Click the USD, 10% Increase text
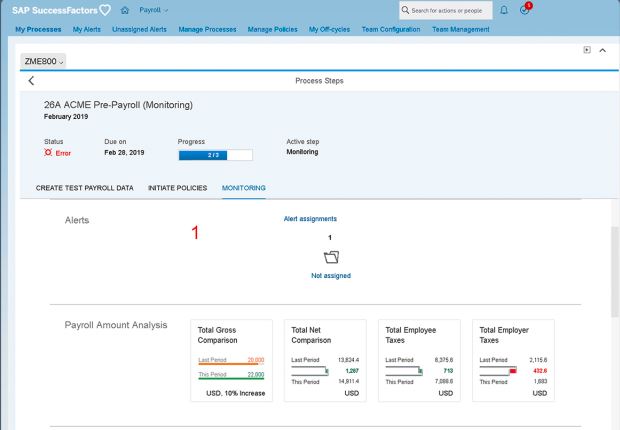Image resolution: width=620 pixels, height=430 pixels. click(236, 393)
